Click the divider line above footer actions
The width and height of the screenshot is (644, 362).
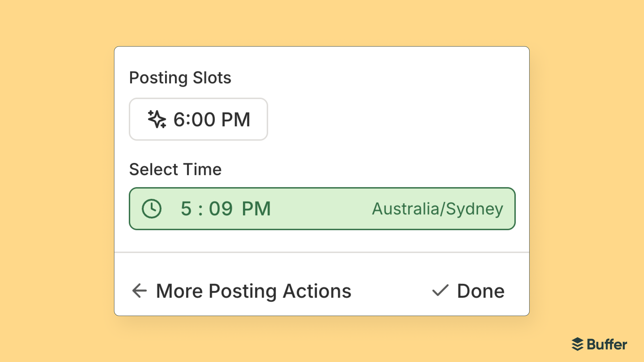click(322, 252)
